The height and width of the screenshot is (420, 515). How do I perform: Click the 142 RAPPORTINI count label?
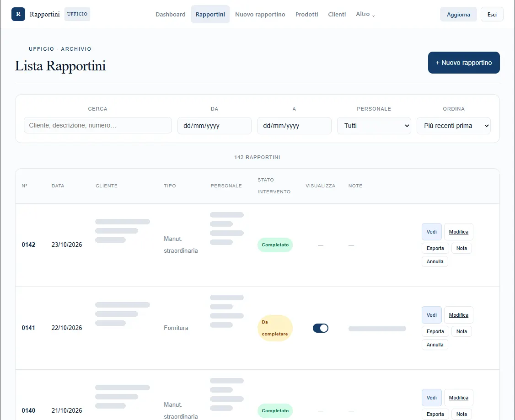tap(257, 157)
